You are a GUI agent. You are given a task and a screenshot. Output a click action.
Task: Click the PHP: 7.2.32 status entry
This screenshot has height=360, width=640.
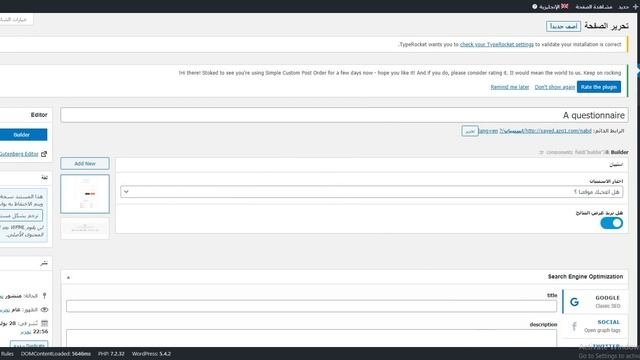pyautogui.click(x=111, y=354)
